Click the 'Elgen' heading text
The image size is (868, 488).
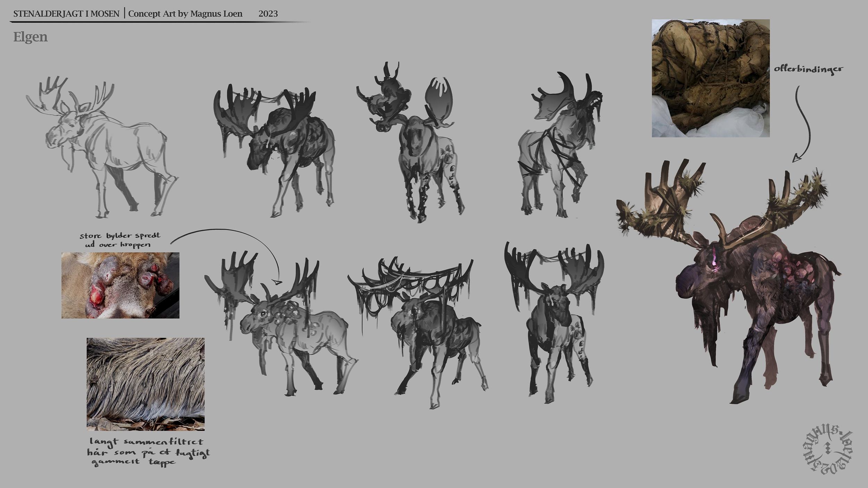30,37
